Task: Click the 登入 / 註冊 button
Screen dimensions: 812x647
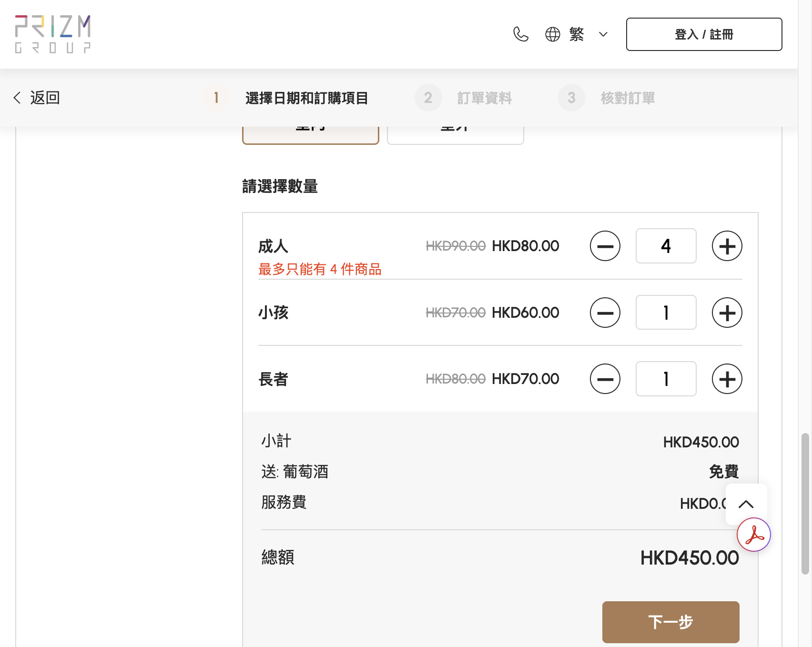Action: (704, 34)
